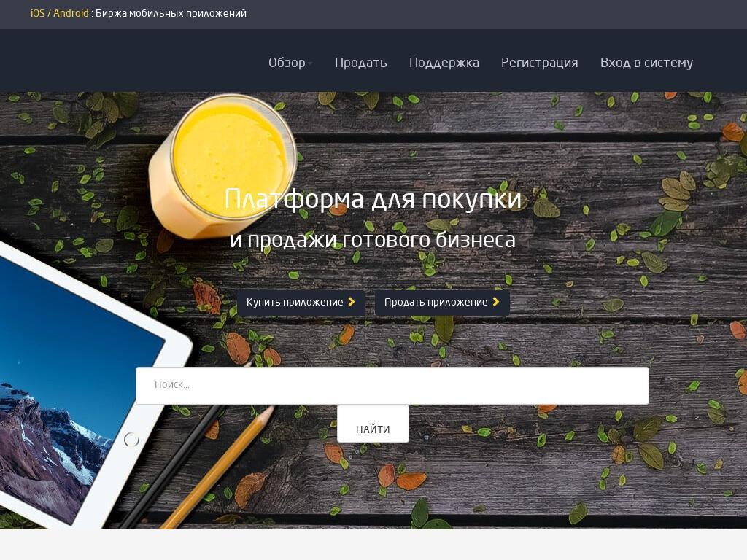Click the и продажи готового бизнеса subheading
This screenshot has width=747, height=560.
(373, 239)
